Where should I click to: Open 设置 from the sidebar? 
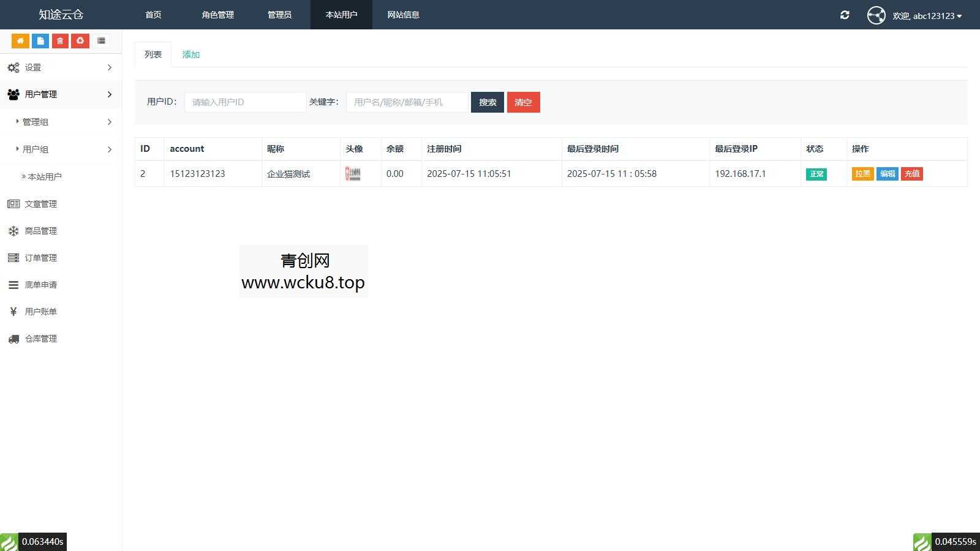point(33,67)
